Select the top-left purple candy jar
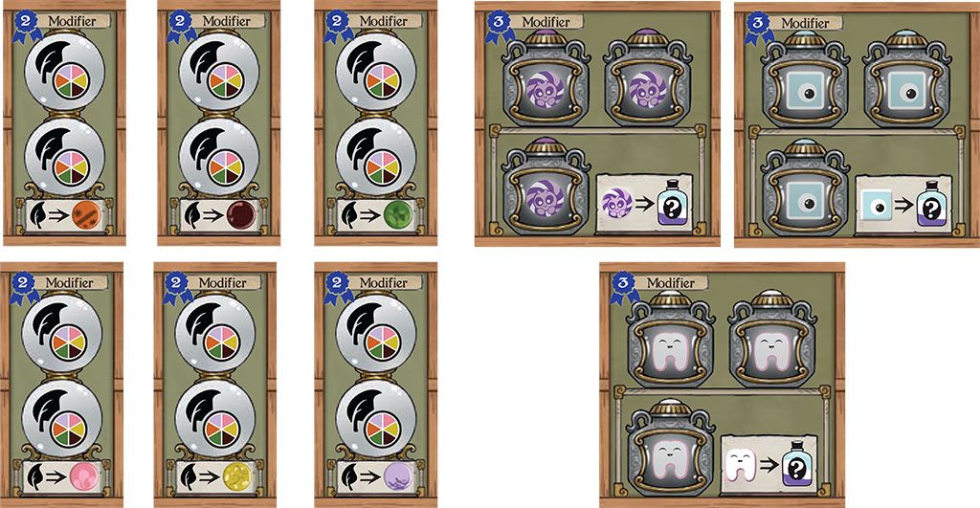The width and height of the screenshot is (980, 508). coord(546,77)
